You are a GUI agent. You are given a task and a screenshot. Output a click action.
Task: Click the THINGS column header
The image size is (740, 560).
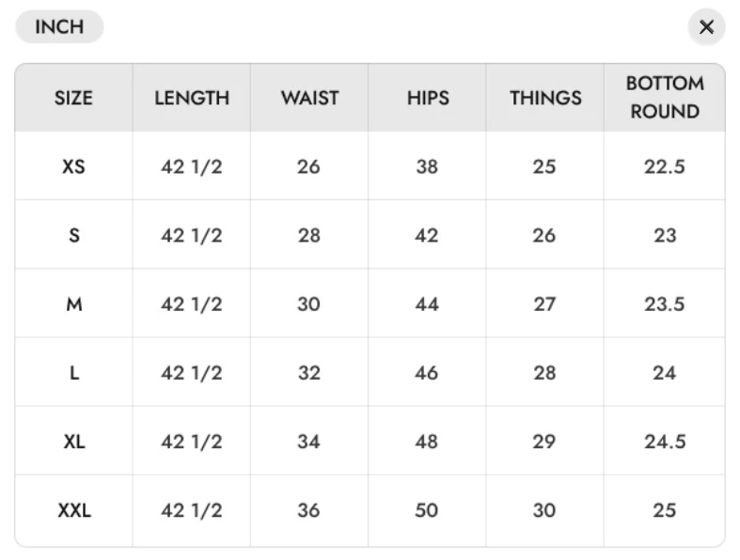click(x=545, y=98)
